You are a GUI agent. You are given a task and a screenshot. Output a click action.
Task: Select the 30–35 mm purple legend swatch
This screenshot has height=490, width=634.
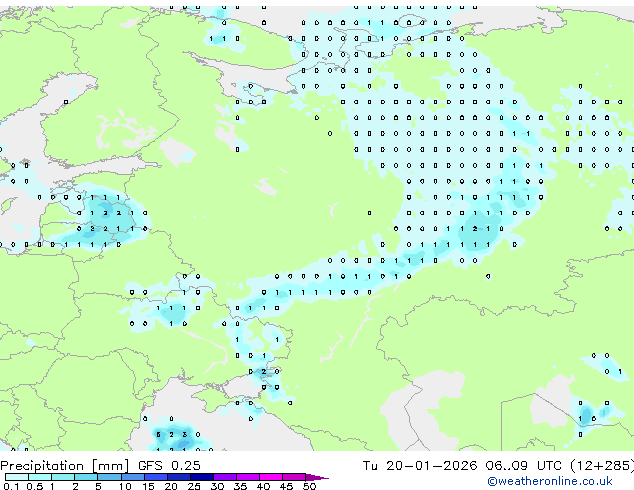[224, 477]
